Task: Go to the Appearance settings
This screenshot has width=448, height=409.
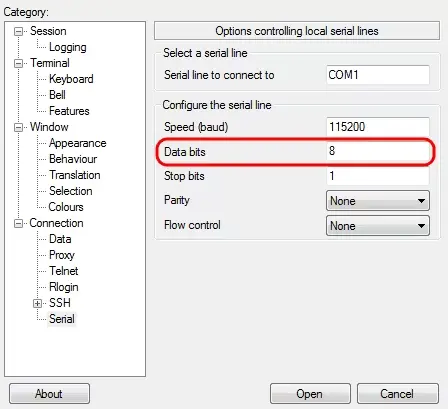Action: point(78,143)
